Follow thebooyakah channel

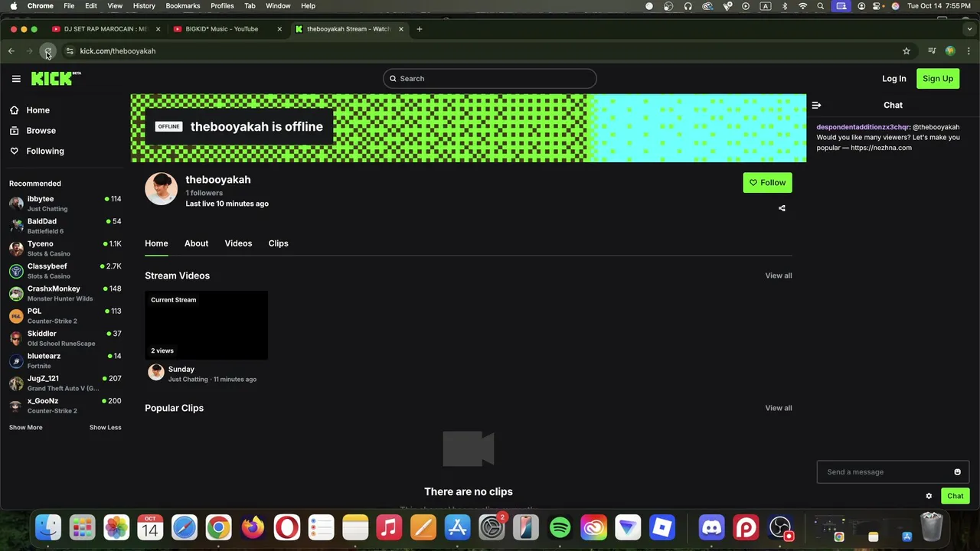[767, 183]
